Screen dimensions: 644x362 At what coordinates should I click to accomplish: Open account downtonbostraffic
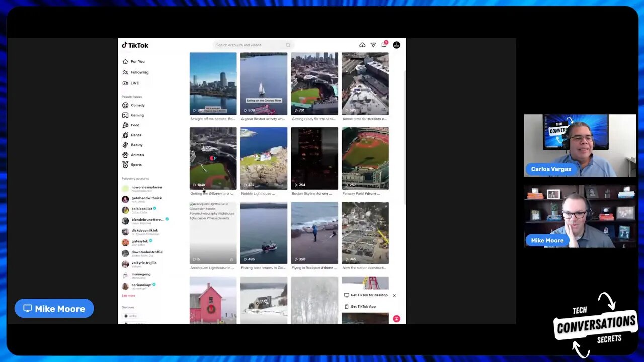coord(142,253)
